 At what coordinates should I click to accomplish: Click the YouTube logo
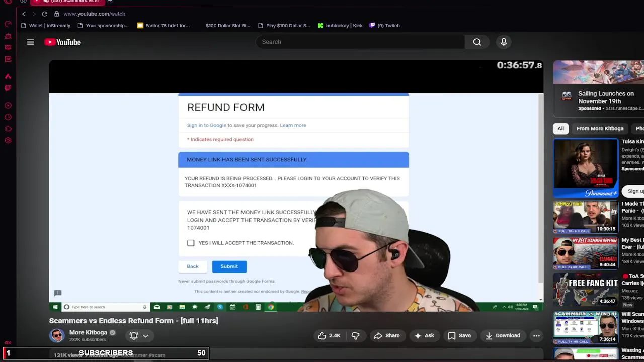tap(62, 42)
